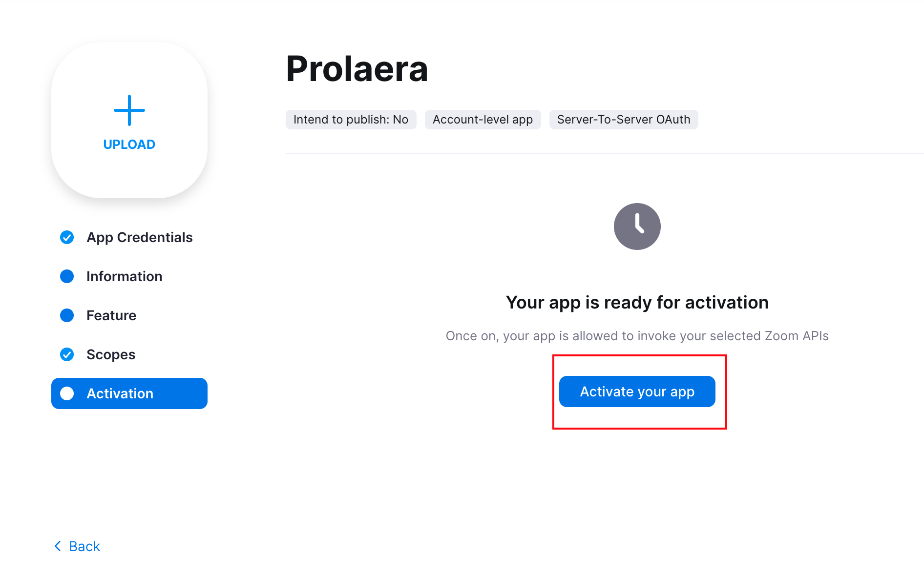Screen dimensions: 924x577
Task: Click the clock icon above the activation message
Action: click(x=637, y=226)
